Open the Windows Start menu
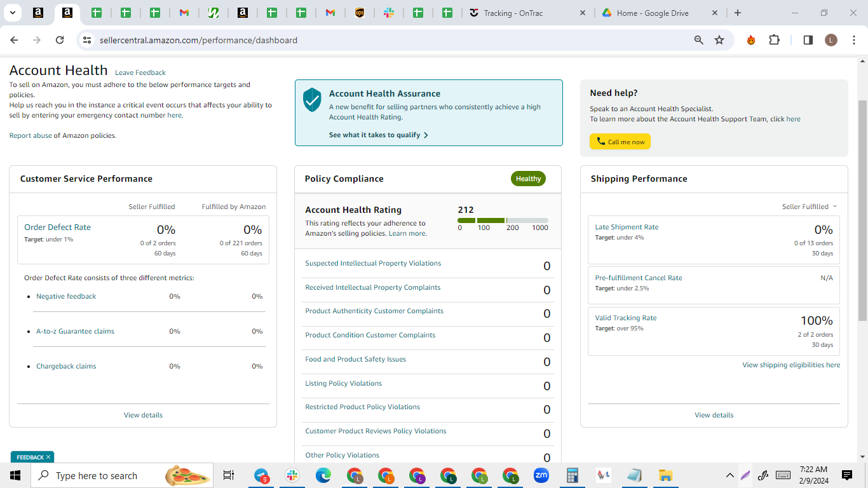This screenshot has width=868, height=488. pyautogui.click(x=15, y=475)
